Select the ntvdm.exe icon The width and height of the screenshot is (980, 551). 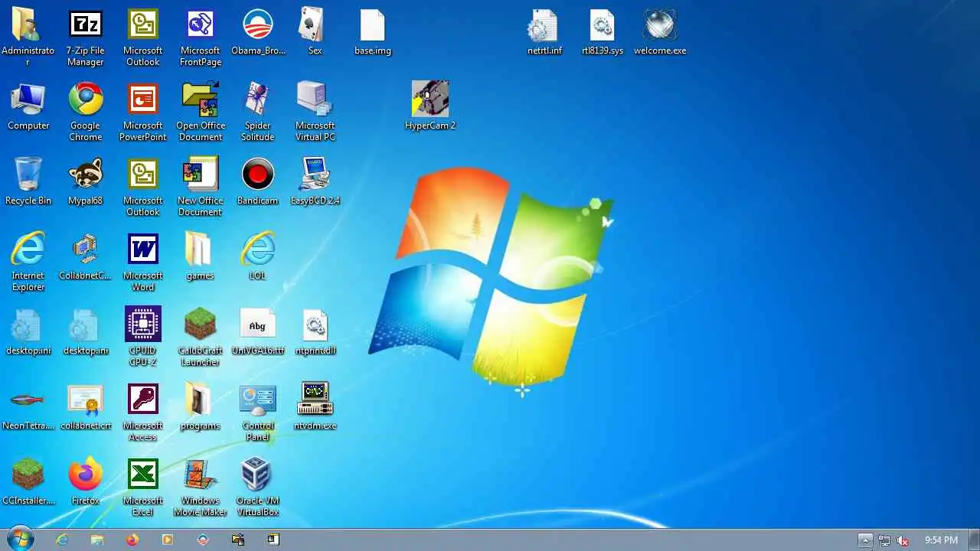tap(315, 407)
